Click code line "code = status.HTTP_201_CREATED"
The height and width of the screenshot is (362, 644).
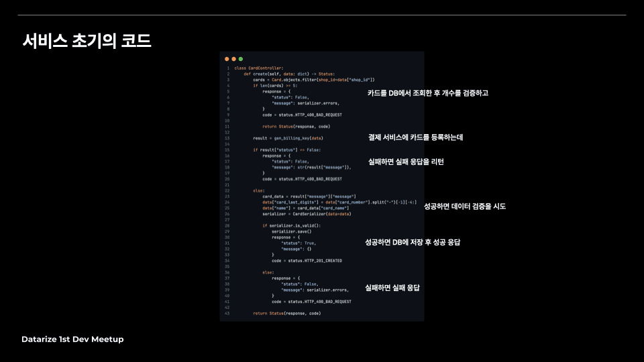[x=307, y=261]
